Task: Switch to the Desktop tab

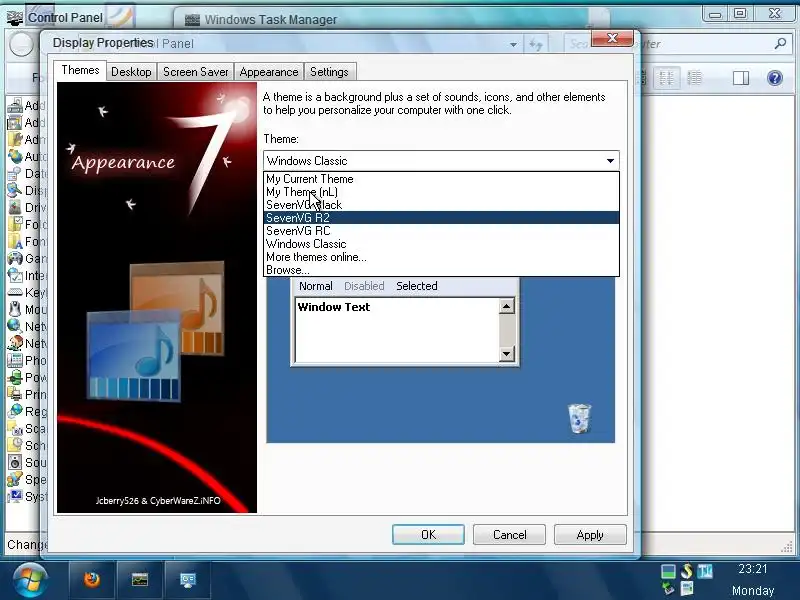Action: [x=131, y=72]
